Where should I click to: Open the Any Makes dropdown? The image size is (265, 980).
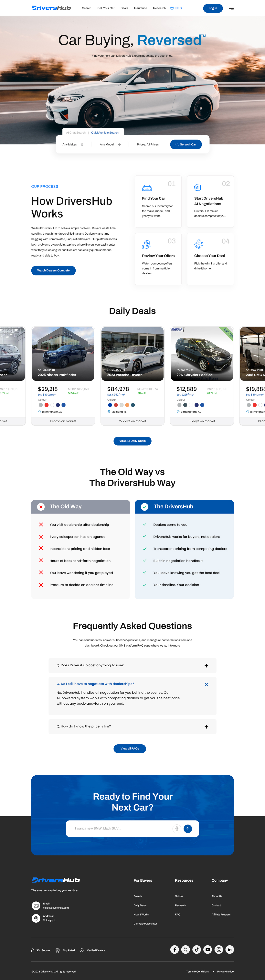pos(73,145)
